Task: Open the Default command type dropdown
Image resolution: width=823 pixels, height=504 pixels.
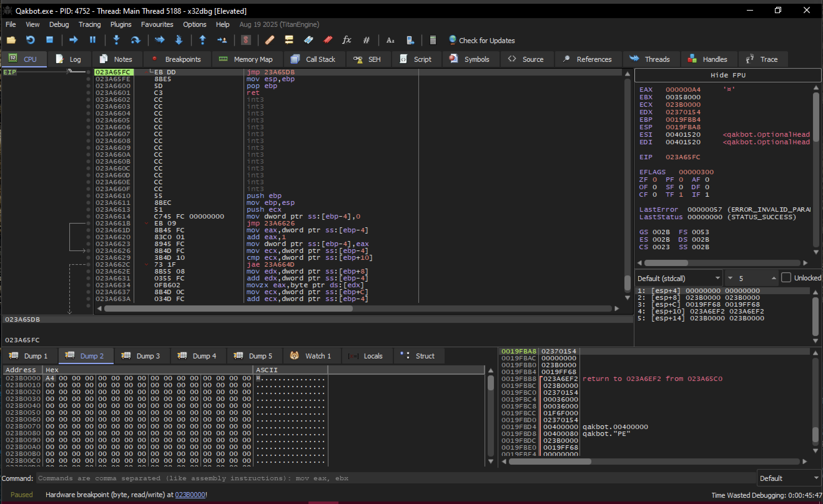Action: [x=789, y=478]
